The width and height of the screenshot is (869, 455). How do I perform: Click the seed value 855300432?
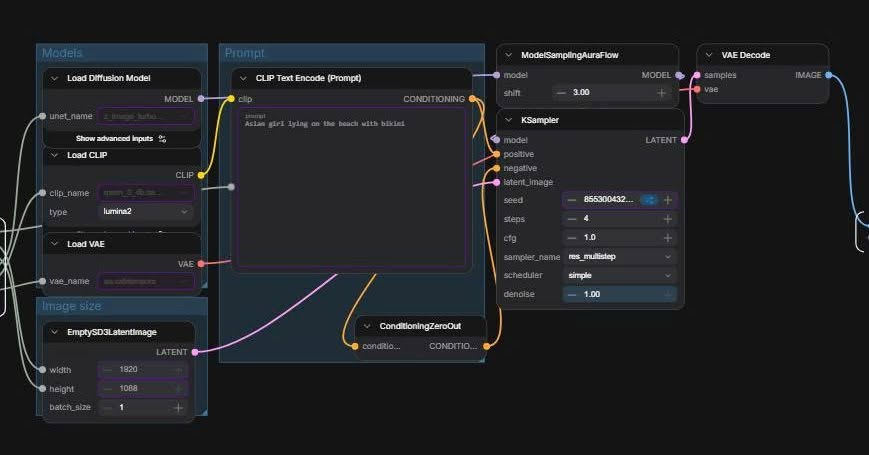click(608, 200)
